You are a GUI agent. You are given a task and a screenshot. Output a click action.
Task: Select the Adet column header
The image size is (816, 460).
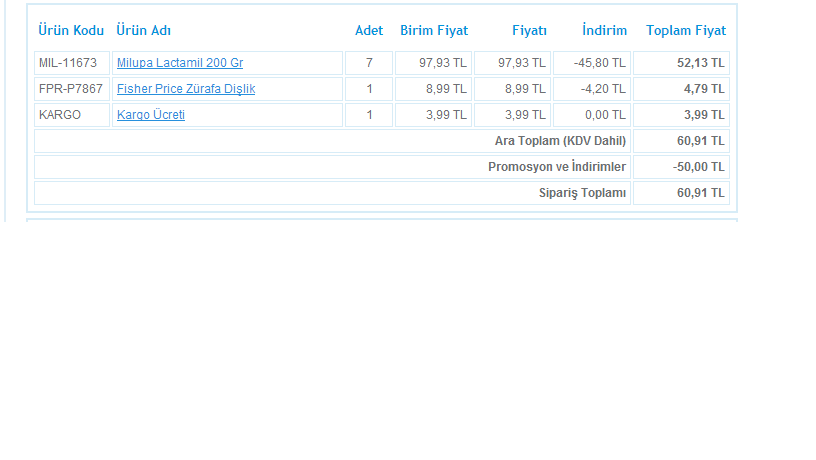[369, 31]
